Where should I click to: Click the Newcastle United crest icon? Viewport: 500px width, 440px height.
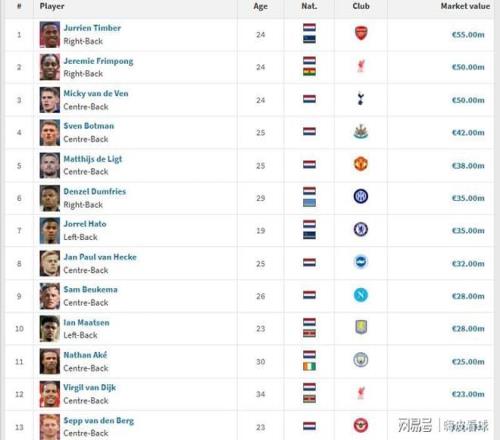[361, 131]
